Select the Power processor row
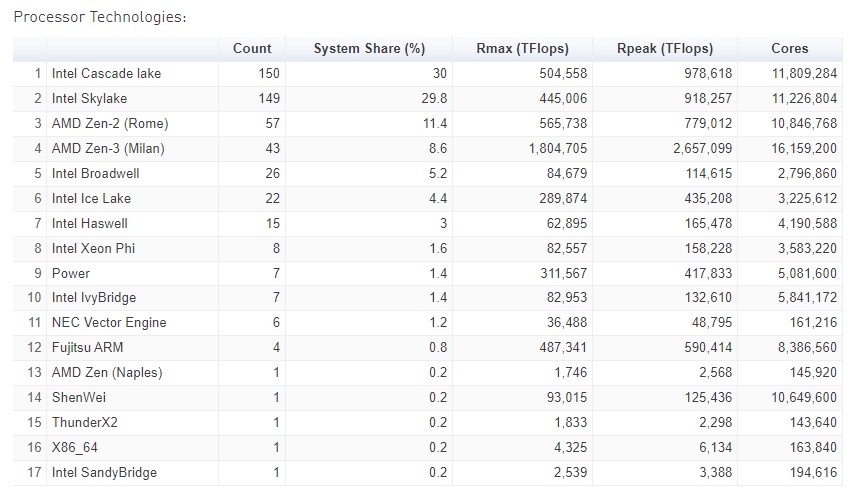The image size is (856, 501). click(71, 273)
